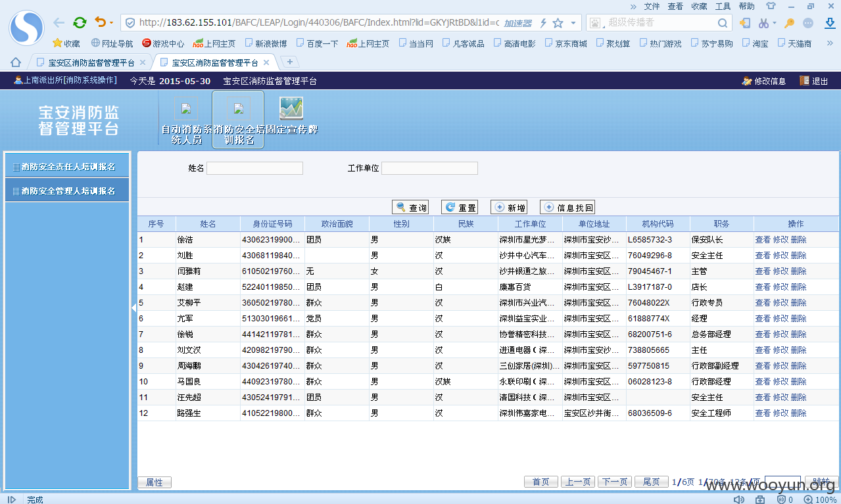Sort by the 姓名 column header
The image size is (841, 504).
tap(208, 224)
